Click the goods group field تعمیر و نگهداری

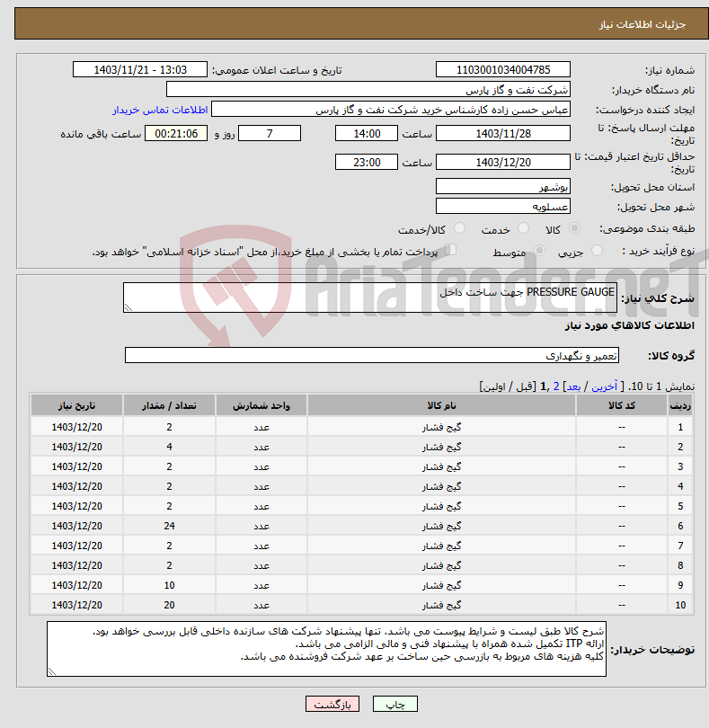tap(372, 356)
